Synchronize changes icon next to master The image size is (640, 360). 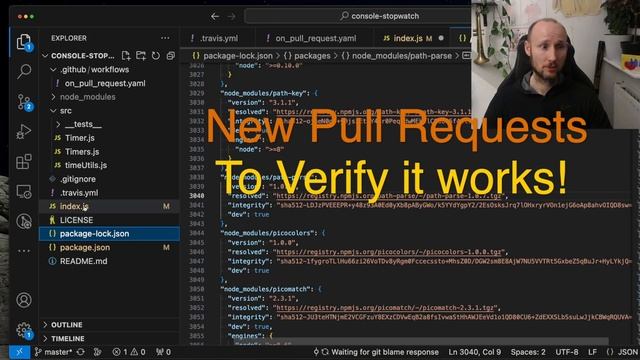(81, 352)
